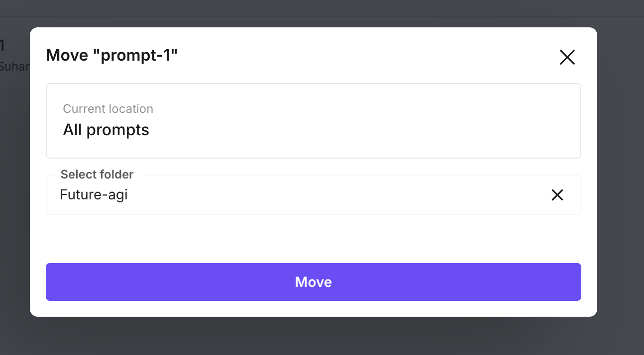Click the close icon in the dialog corner
The width and height of the screenshot is (644, 355).
[567, 57]
